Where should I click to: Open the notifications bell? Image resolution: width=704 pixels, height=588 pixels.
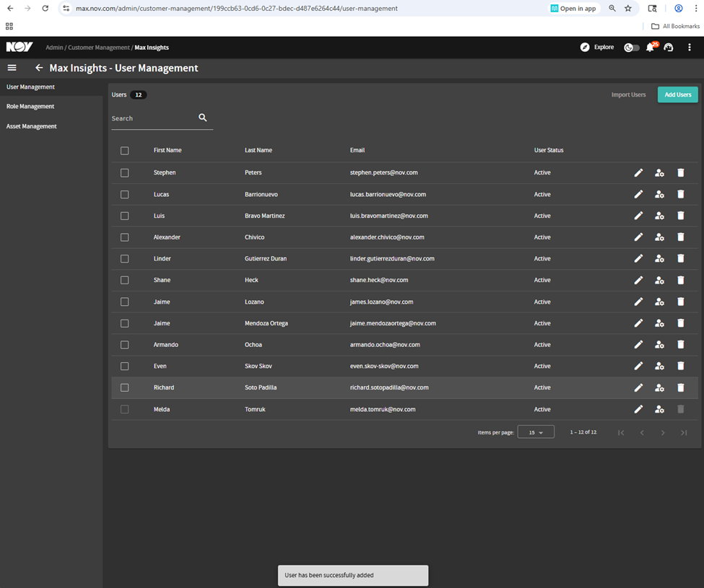(x=650, y=47)
